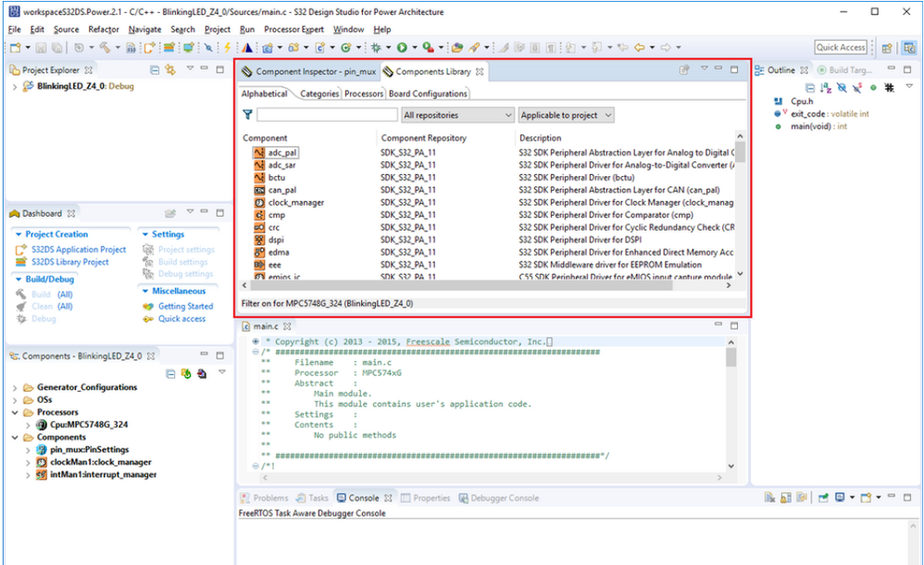Click the filter funnel icon in Components Library

[247, 115]
